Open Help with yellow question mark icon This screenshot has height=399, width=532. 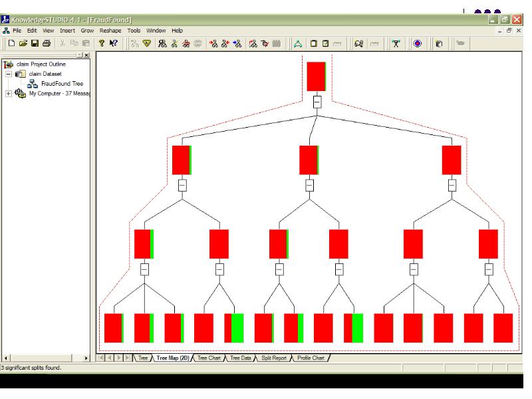point(101,43)
